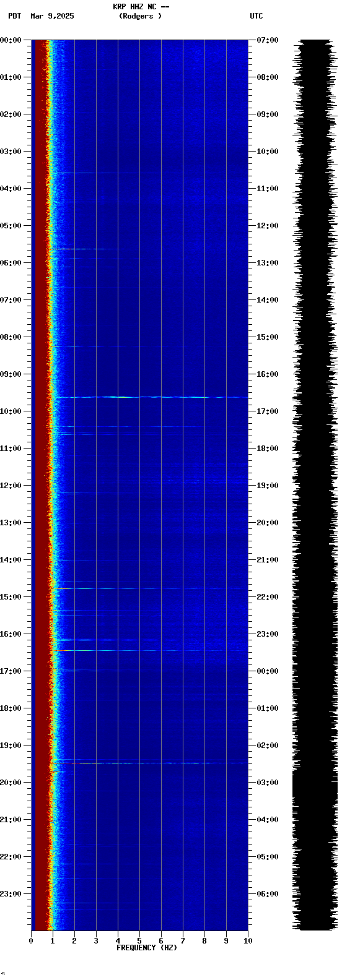Click the 07:00 PDT time tick
The height and width of the screenshot is (980, 342).
coord(11,300)
